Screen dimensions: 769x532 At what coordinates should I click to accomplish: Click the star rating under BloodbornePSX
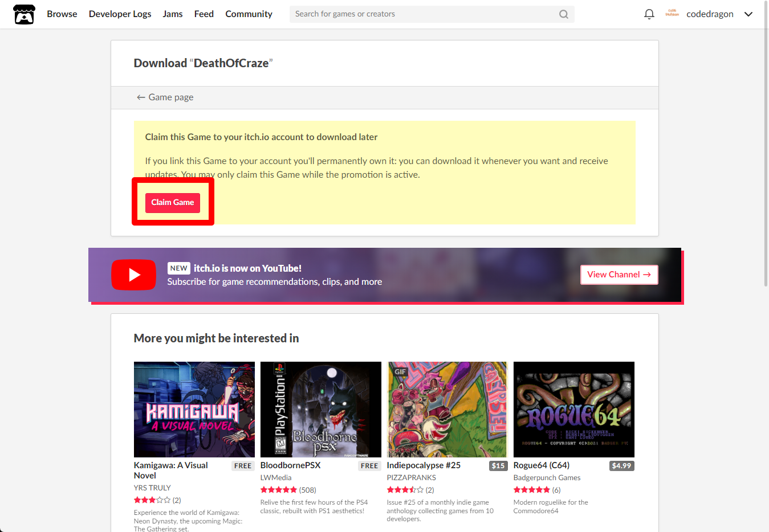point(279,490)
